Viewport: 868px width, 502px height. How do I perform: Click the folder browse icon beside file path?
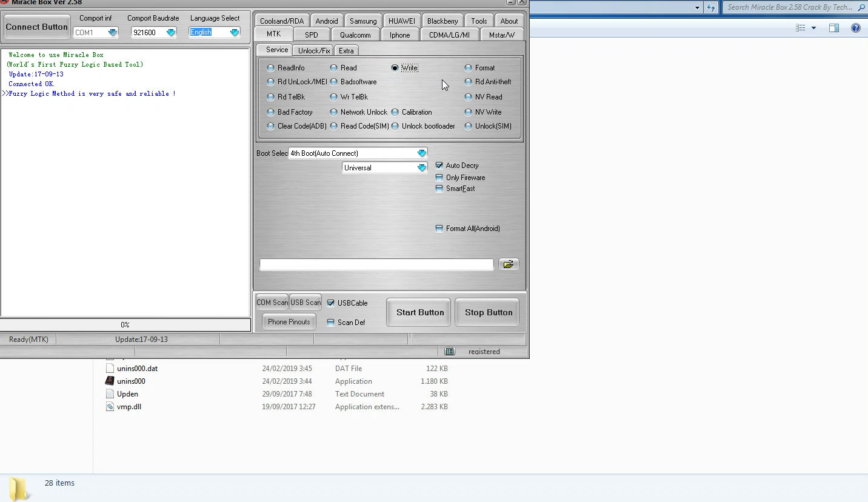[509, 264]
